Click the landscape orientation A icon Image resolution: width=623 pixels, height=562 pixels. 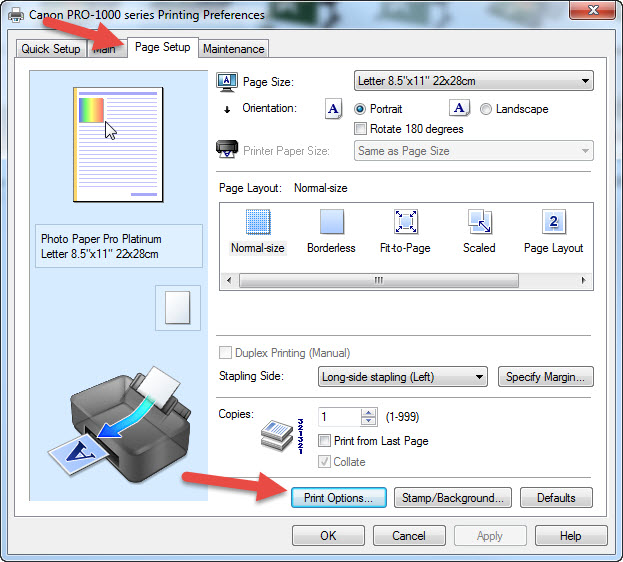tap(459, 108)
